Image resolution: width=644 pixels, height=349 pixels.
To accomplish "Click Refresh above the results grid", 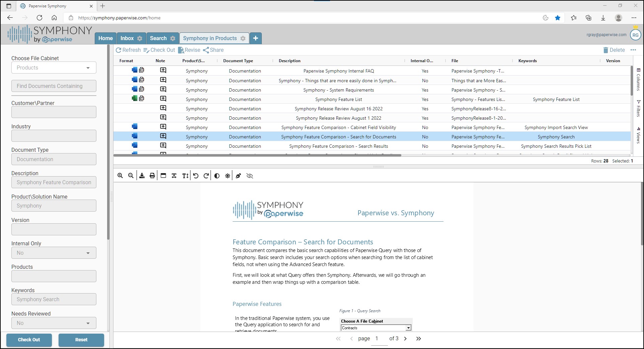I will [128, 50].
